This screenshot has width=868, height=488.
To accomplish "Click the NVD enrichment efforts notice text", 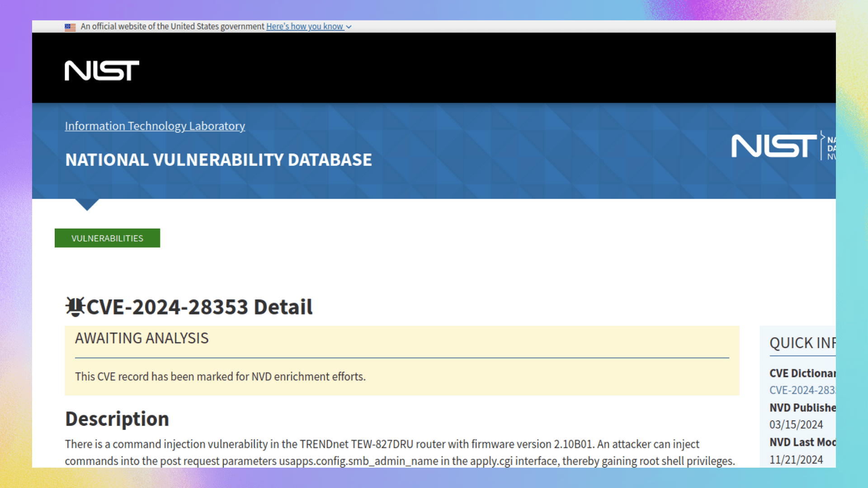I will click(x=220, y=376).
